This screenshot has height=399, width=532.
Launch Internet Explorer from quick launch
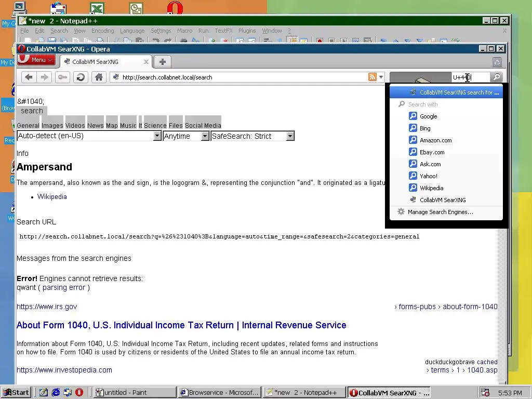point(56,393)
